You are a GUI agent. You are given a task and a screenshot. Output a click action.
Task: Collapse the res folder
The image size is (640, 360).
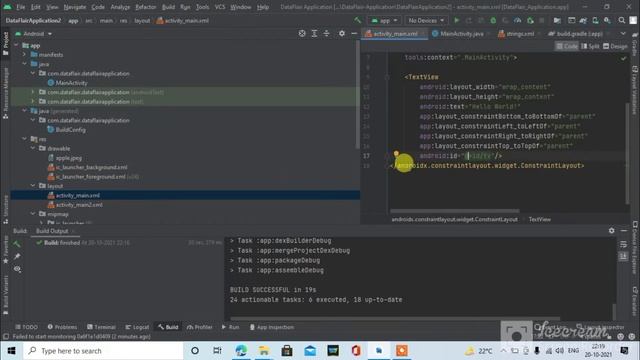coord(24,139)
